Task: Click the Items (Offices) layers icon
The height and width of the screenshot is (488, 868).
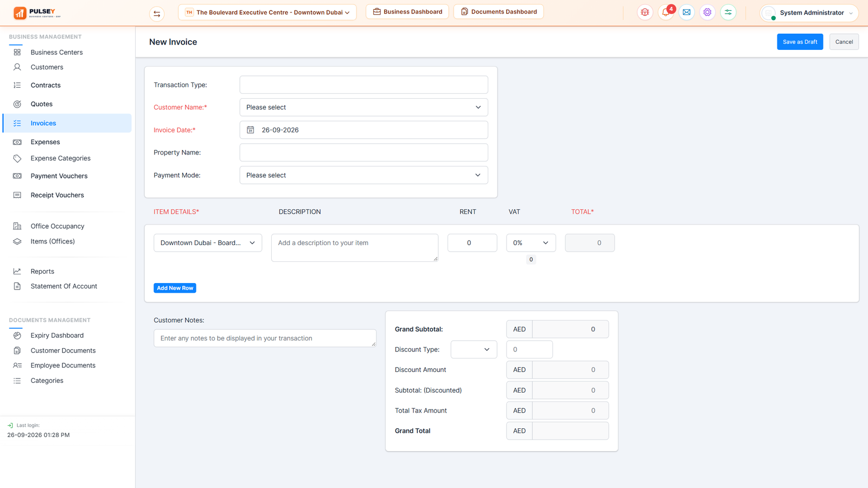Action: tap(17, 241)
